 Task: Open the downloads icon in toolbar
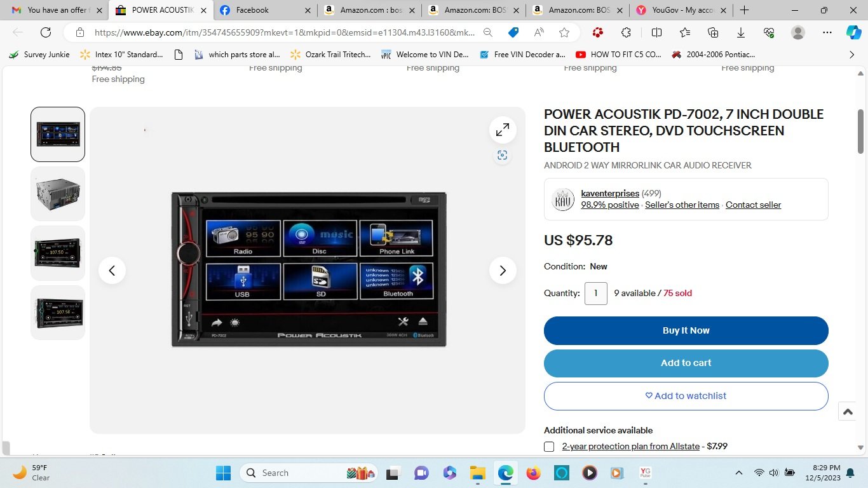click(741, 32)
